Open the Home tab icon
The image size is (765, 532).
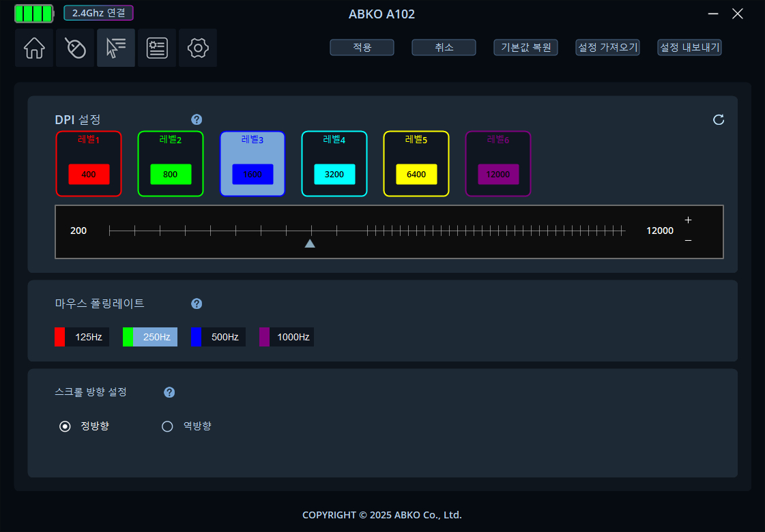tap(34, 48)
